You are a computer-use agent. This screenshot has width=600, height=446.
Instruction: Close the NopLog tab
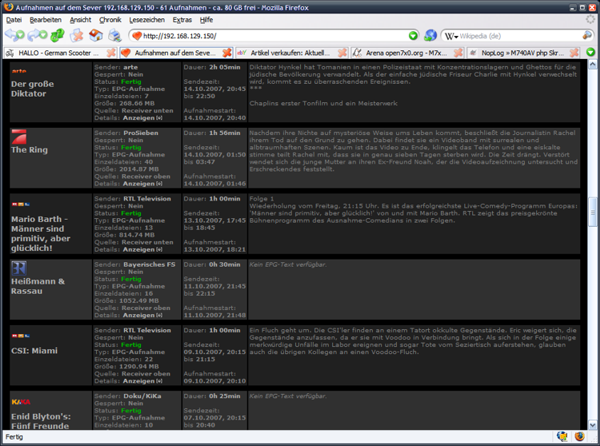point(574,53)
